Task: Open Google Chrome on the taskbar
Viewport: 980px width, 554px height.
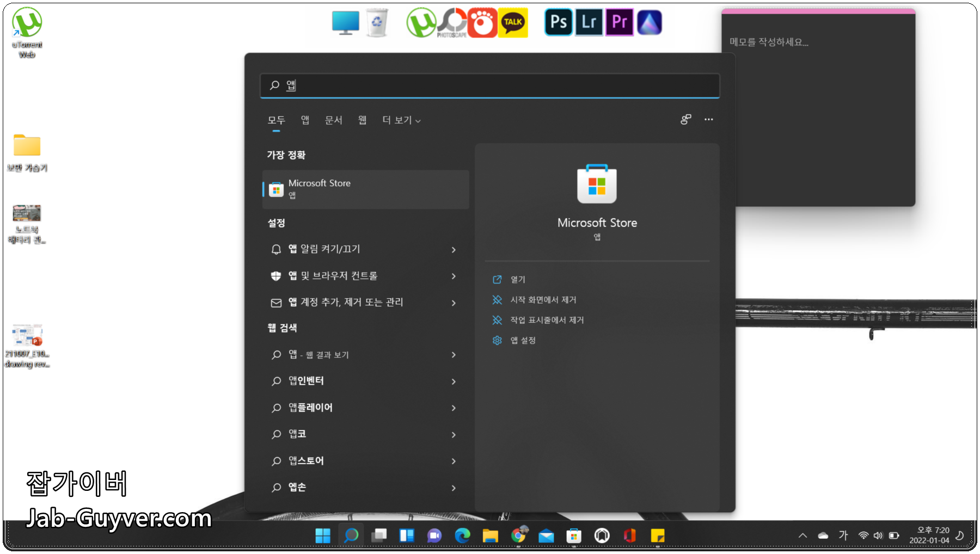Action: point(518,535)
